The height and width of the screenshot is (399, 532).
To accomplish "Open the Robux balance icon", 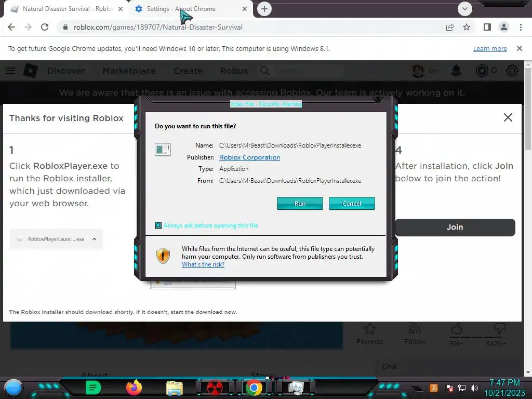I will point(482,71).
